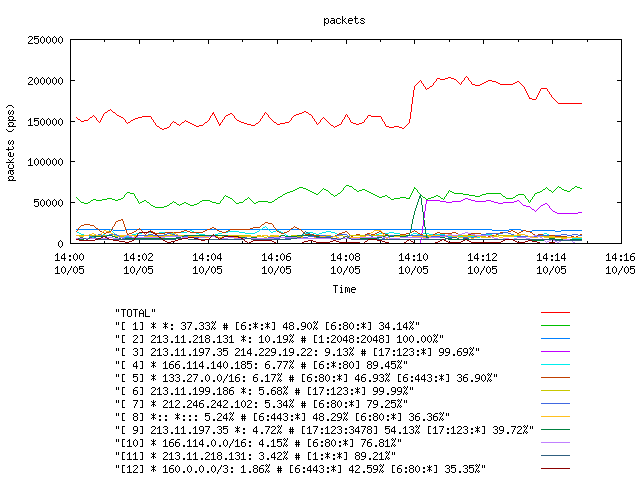Viewport: 640px width, 480px height.
Task: Click legend entry [ 3] 213.11.197.35 214.229.19.22
Action: (297, 352)
